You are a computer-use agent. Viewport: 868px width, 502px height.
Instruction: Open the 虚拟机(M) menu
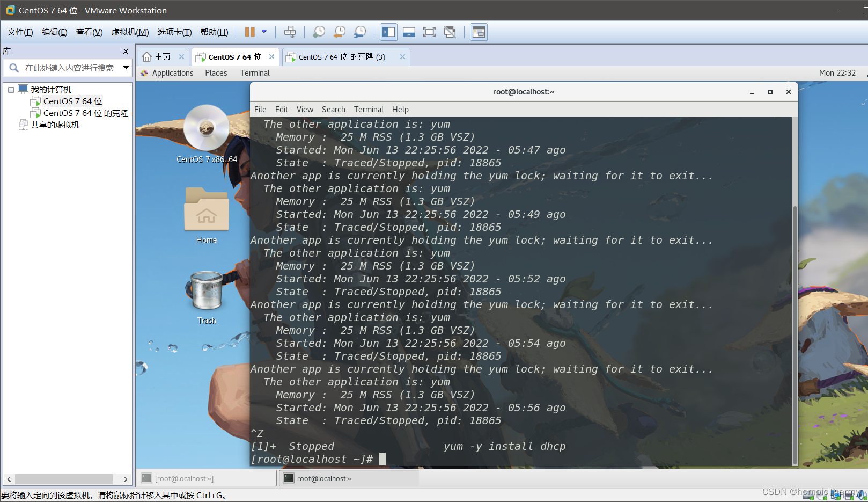click(130, 32)
